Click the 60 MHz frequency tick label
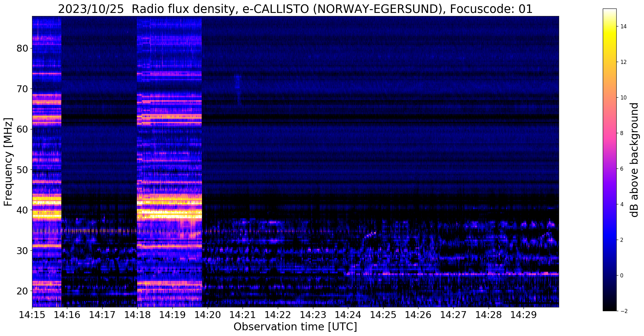The image size is (644, 336). (22, 129)
